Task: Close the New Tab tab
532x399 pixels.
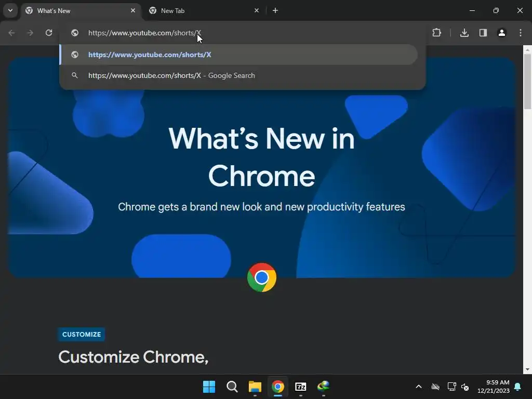Action: [257, 10]
